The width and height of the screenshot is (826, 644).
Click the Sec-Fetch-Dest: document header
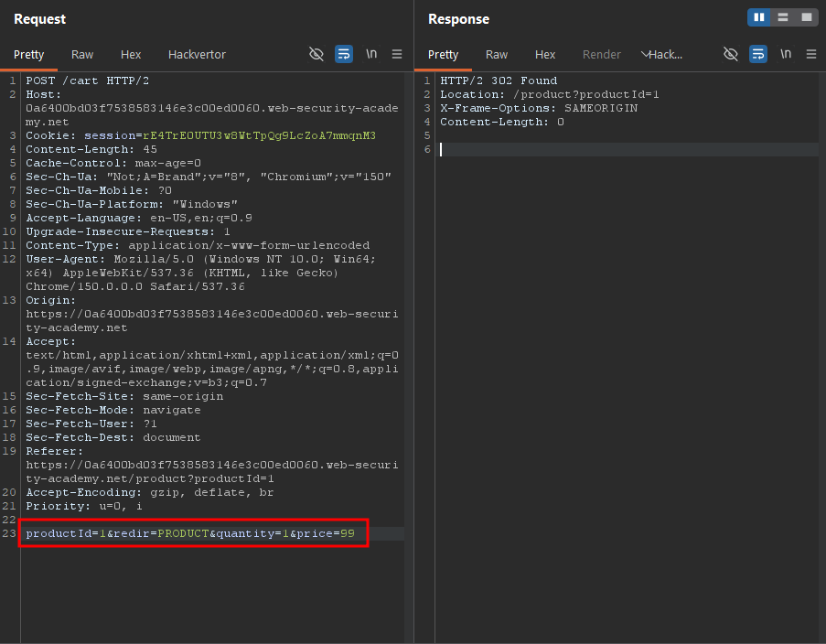coord(113,437)
